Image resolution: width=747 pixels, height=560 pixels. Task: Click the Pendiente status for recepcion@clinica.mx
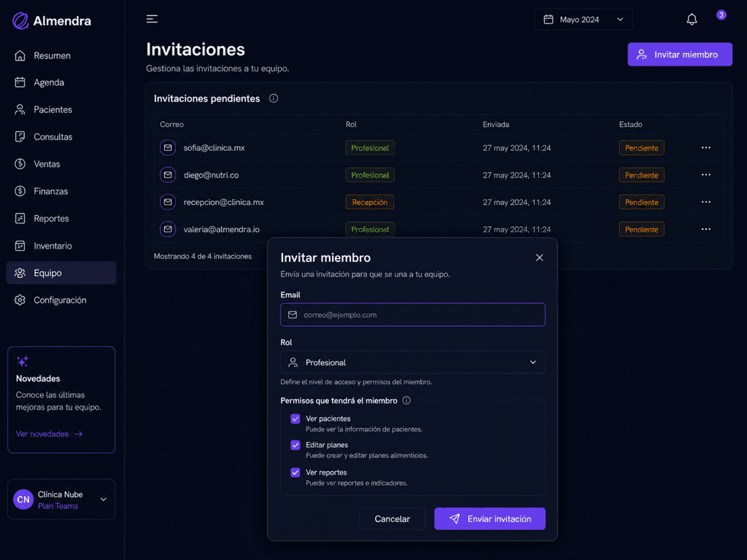coord(642,202)
